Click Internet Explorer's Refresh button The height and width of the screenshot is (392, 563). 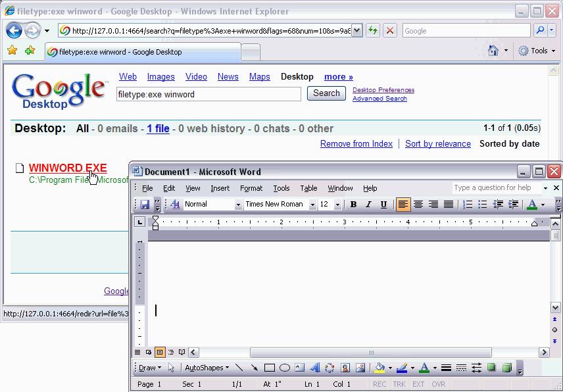[x=373, y=30]
